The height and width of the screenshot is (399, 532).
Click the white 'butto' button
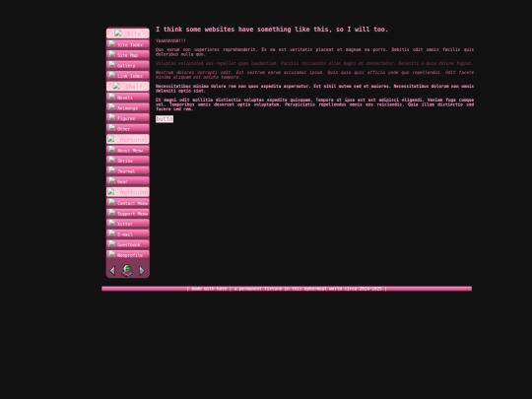pos(165,119)
